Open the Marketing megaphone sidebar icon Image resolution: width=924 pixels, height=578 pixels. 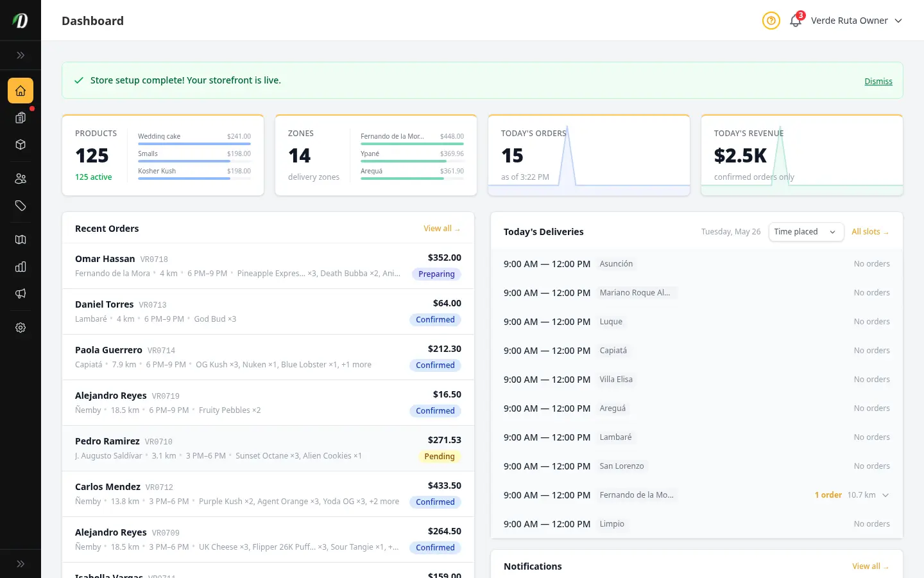[21, 293]
